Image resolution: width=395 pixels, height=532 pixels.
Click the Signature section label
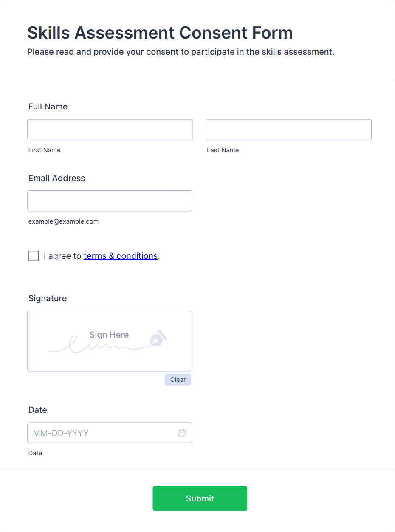tap(48, 298)
